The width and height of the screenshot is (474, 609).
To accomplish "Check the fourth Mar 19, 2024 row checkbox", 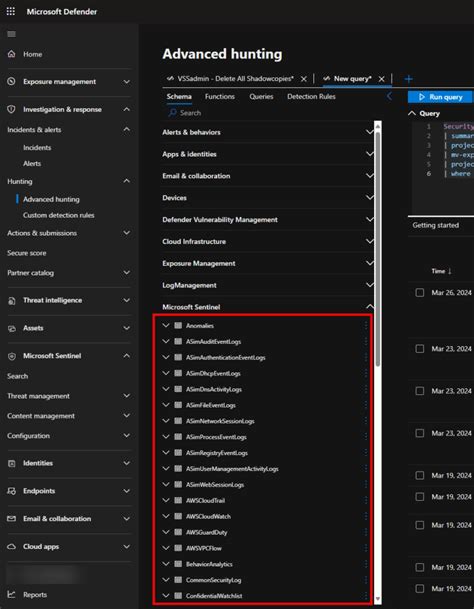I will (420, 567).
